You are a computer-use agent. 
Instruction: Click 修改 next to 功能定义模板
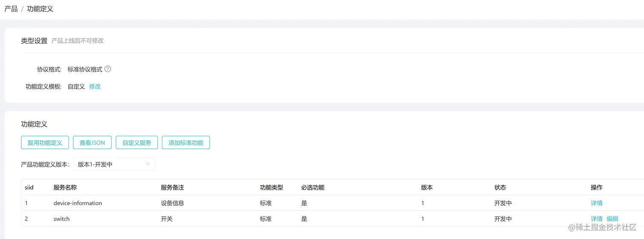point(95,87)
